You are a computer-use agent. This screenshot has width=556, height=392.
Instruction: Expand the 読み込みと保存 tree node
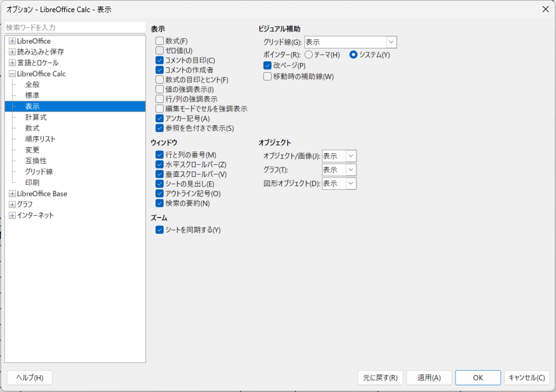(12, 52)
